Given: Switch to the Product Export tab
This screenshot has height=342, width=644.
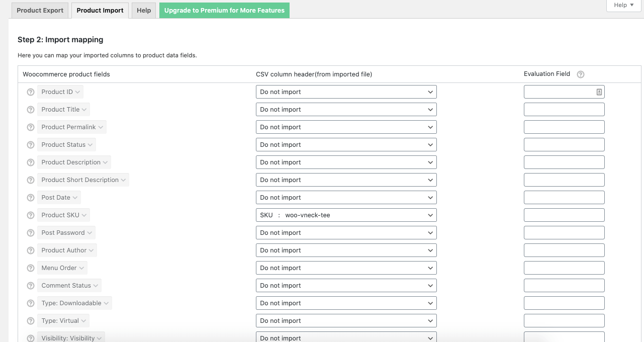Looking at the screenshot, I should (x=39, y=10).
